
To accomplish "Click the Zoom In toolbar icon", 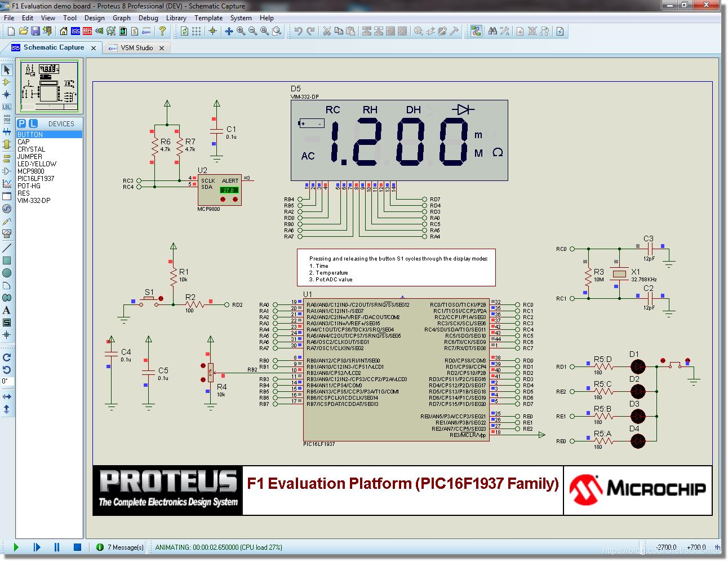I will (240, 31).
